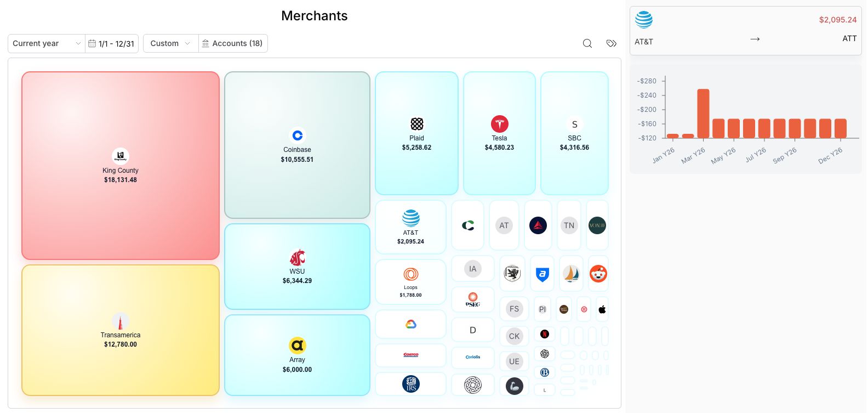Image resolution: width=868 pixels, height=413 pixels.
Task: Select the Coinbase merchant tile
Action: 297,145
